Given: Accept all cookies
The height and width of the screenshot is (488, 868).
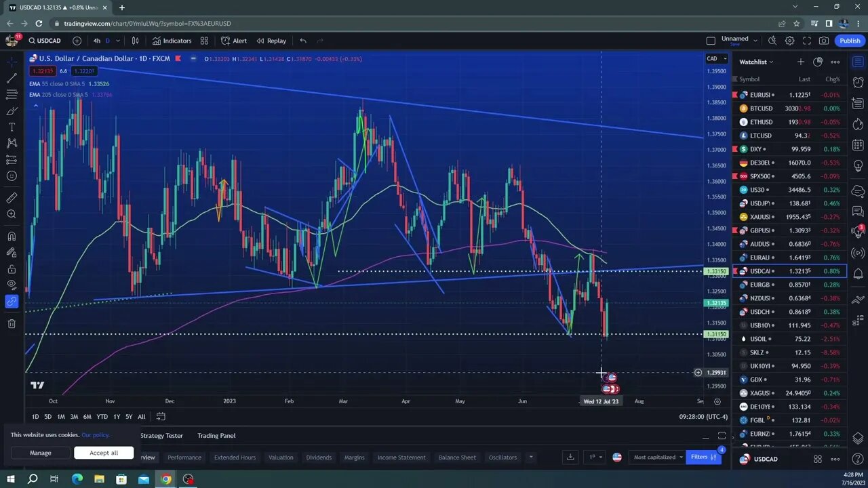Looking at the screenshot, I should click(x=104, y=453).
